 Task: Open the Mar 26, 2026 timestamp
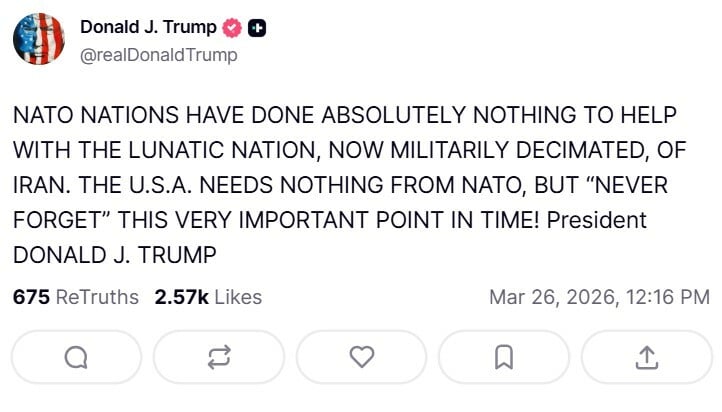pos(599,297)
